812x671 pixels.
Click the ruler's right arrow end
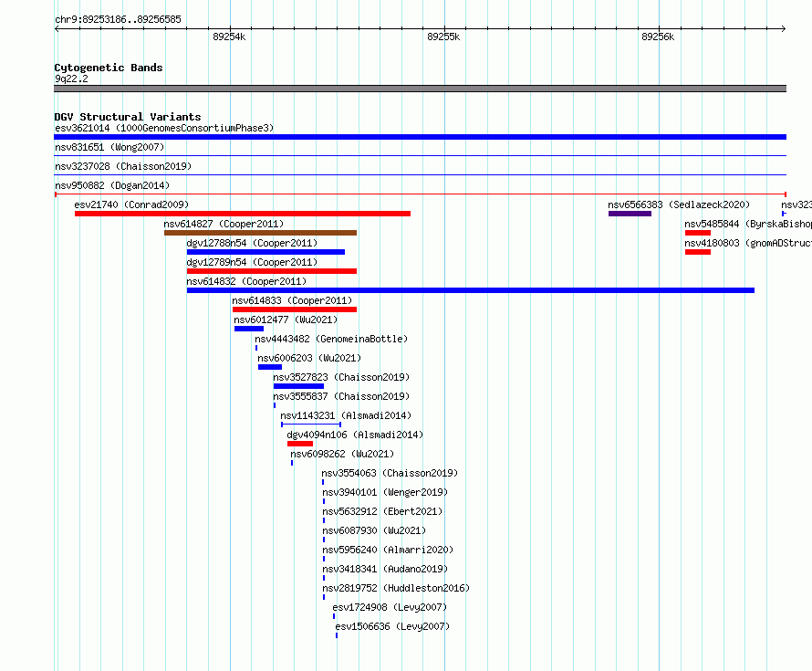[784, 29]
